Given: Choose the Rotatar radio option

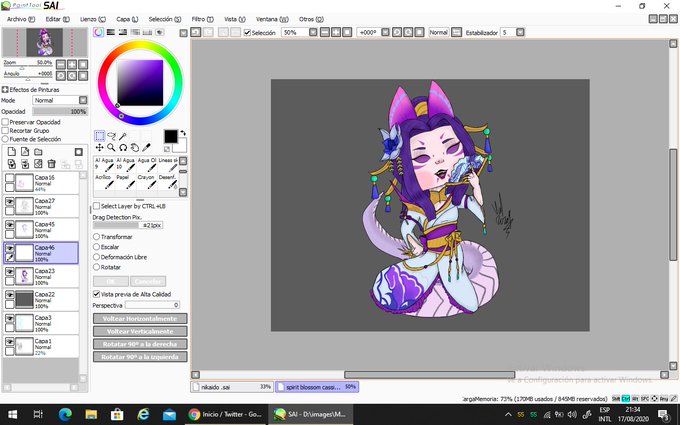Looking at the screenshot, I should 97,267.
